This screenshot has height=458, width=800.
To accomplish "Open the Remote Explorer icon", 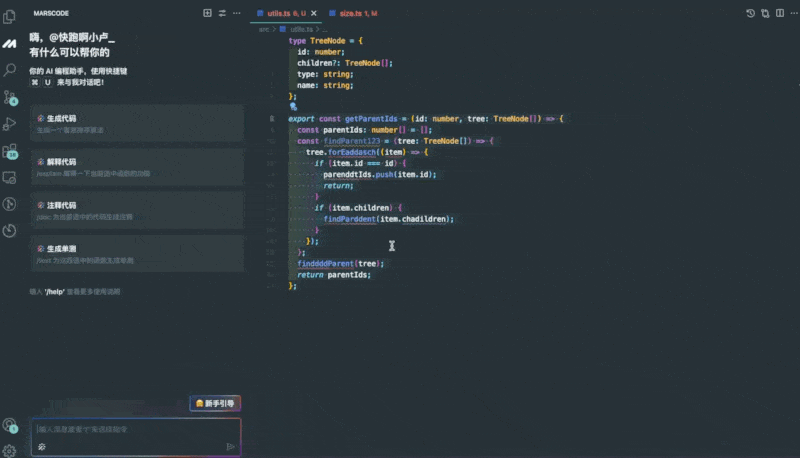I will pos(9,177).
